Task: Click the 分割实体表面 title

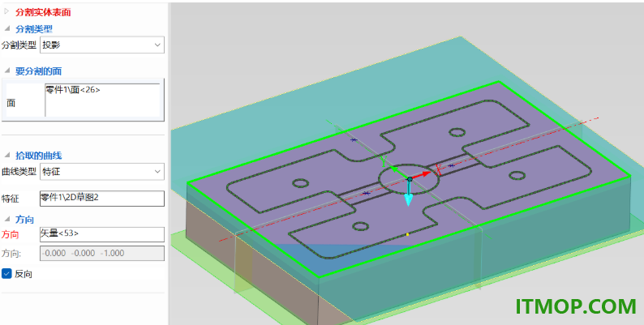Action: coord(43,12)
